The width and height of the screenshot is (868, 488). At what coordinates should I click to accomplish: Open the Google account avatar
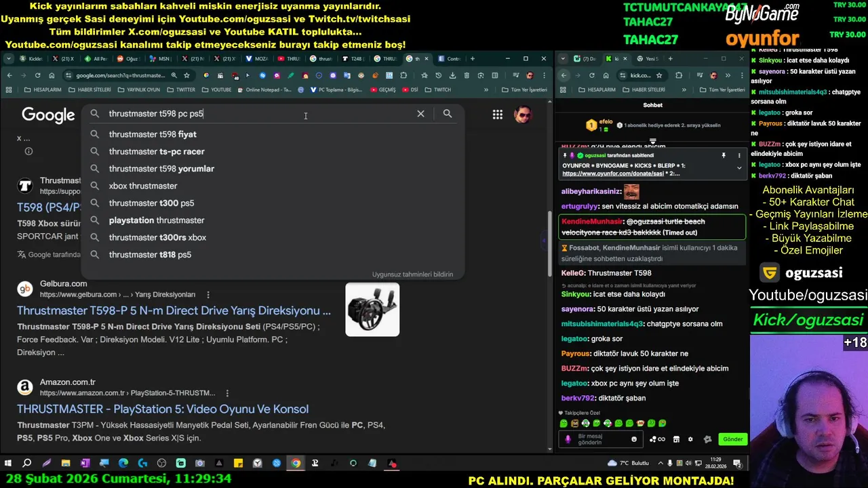(x=522, y=115)
